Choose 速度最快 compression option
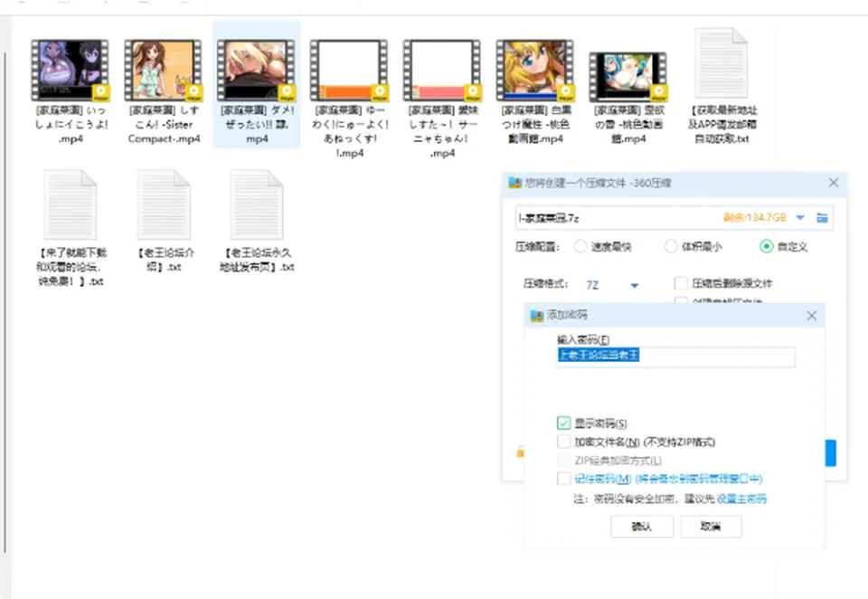 tap(580, 247)
